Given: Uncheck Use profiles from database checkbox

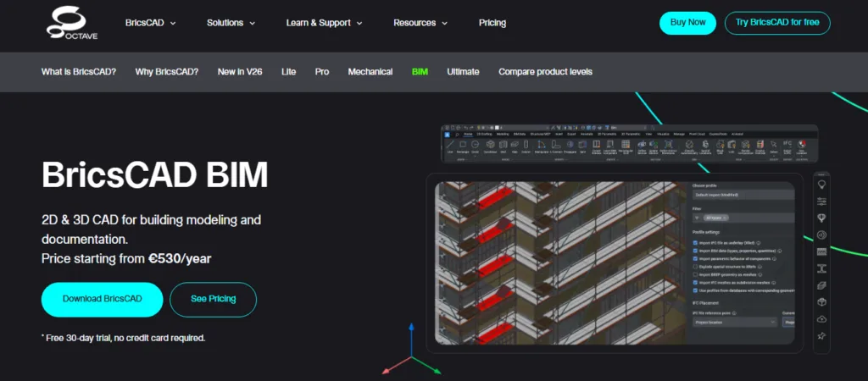Looking at the screenshot, I should pyautogui.click(x=696, y=290).
